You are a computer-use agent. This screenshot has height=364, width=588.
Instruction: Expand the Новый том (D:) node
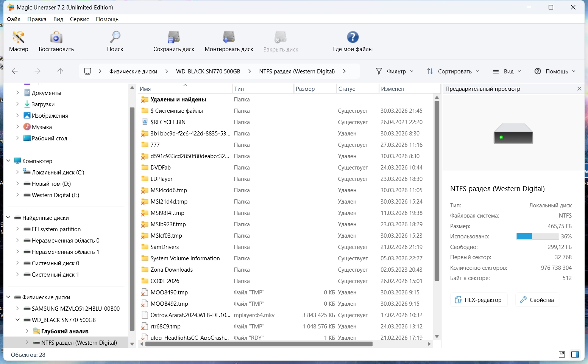18,184
